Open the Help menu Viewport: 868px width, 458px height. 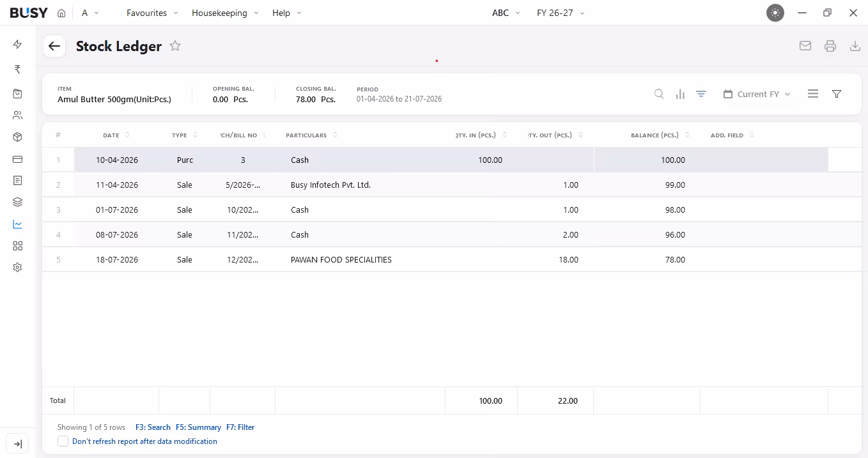coord(287,13)
